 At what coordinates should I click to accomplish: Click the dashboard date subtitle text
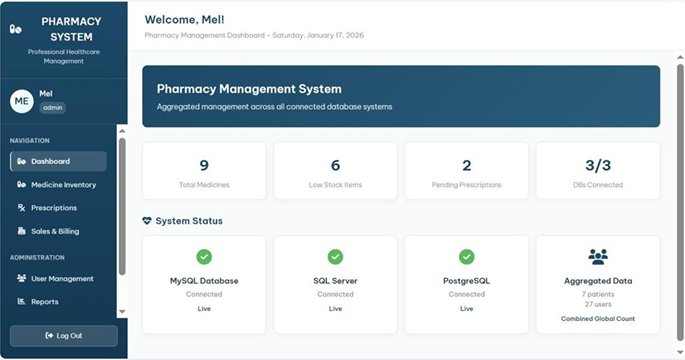coord(254,35)
